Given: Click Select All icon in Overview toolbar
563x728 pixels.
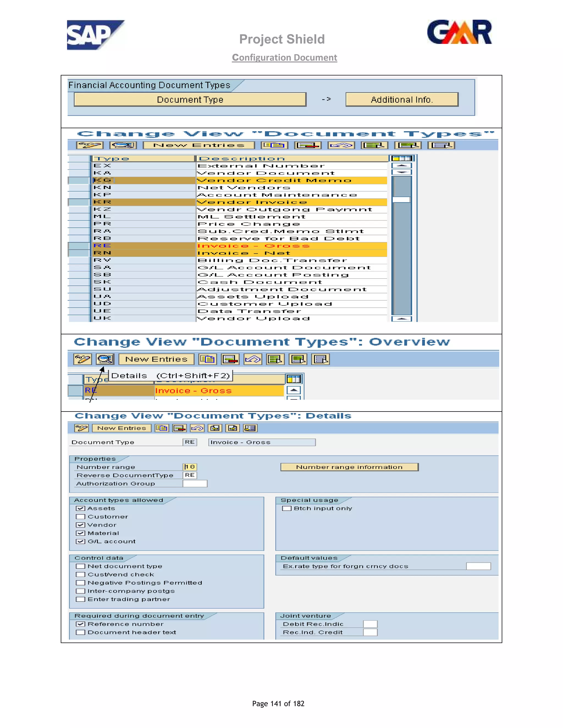Looking at the screenshot, I should 275,359.
